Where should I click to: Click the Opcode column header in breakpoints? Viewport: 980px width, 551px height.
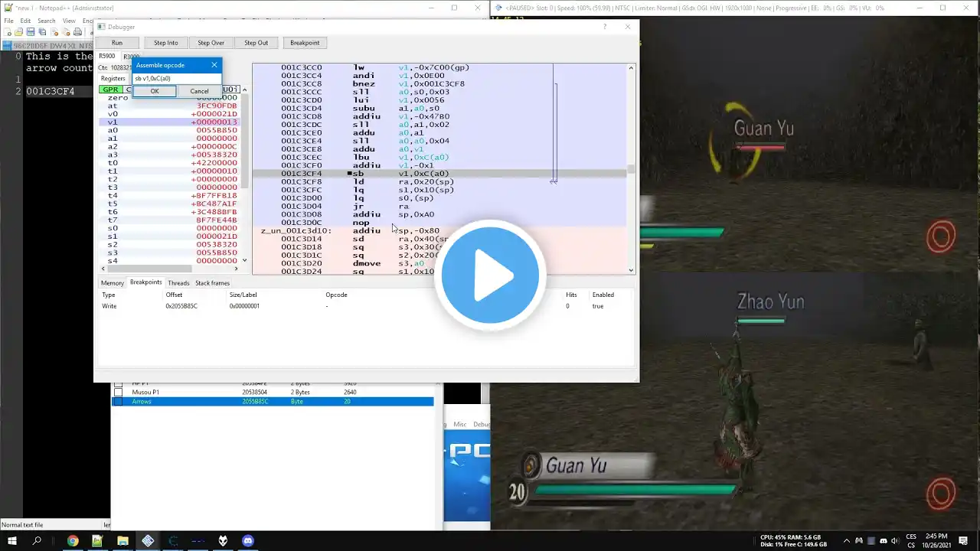336,295
